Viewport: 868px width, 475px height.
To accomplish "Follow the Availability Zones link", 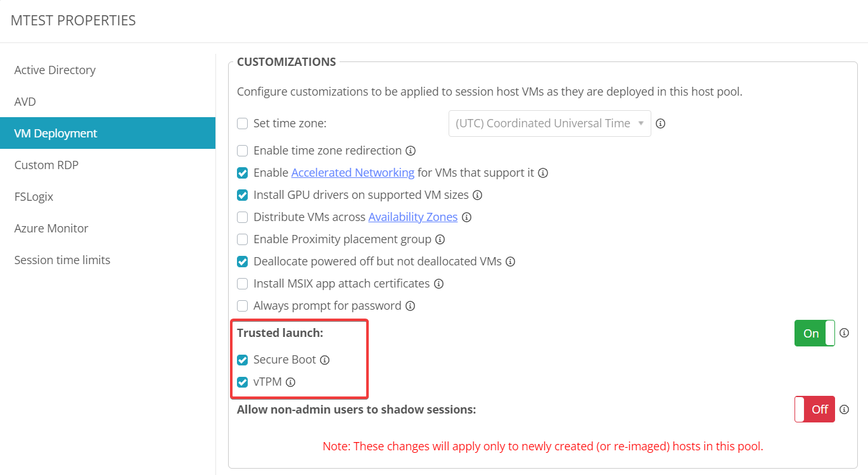I will point(413,217).
